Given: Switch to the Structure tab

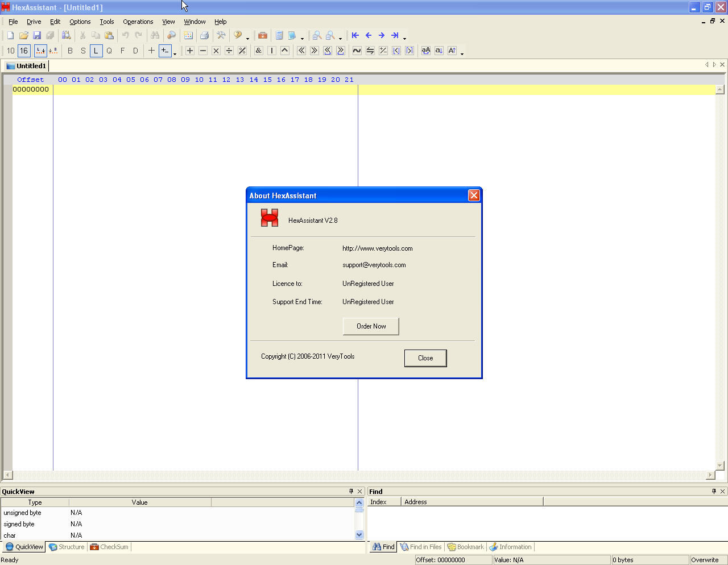Looking at the screenshot, I should (x=67, y=547).
